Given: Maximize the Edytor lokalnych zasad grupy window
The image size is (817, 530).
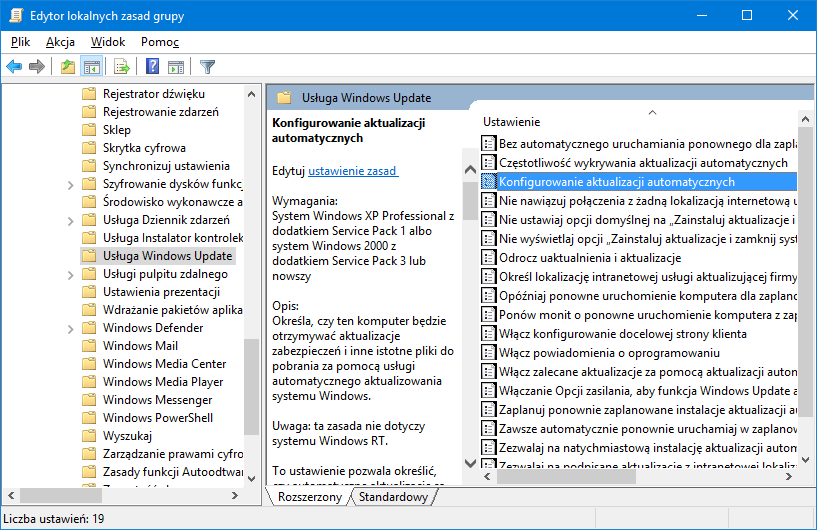Looking at the screenshot, I should coord(747,15).
